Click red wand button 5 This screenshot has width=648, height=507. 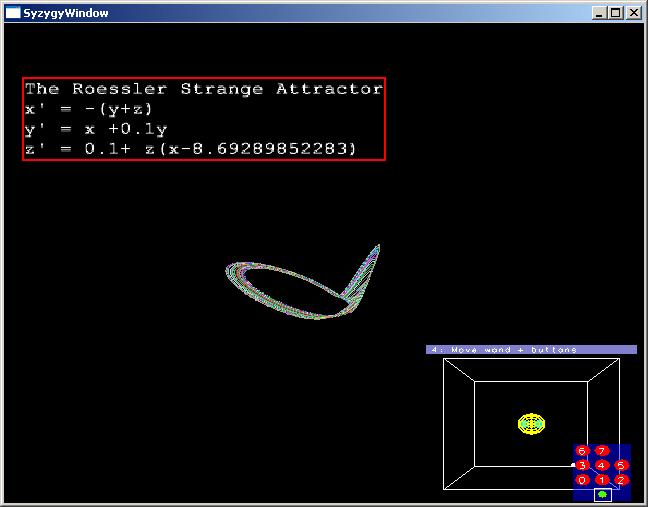click(621, 465)
